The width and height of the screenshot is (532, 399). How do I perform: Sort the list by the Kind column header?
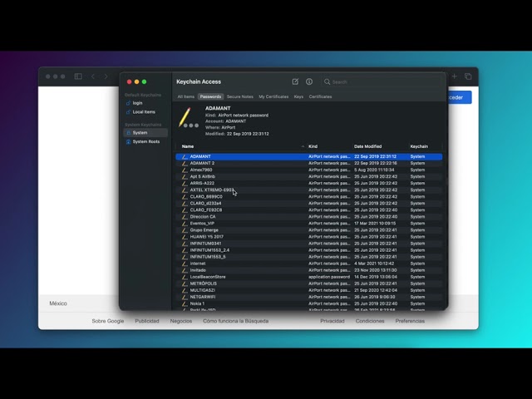tap(313, 146)
